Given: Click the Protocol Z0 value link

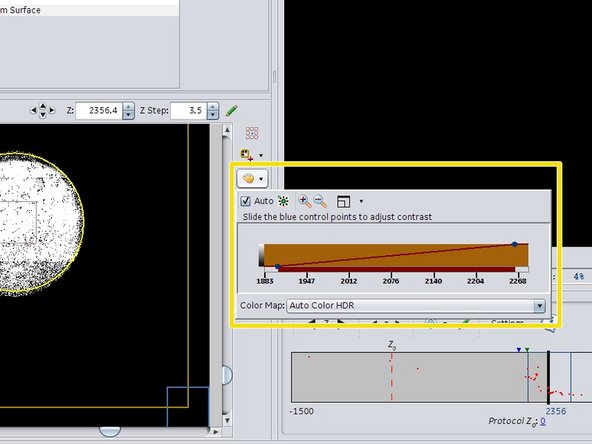Looking at the screenshot, I should coord(543,421).
